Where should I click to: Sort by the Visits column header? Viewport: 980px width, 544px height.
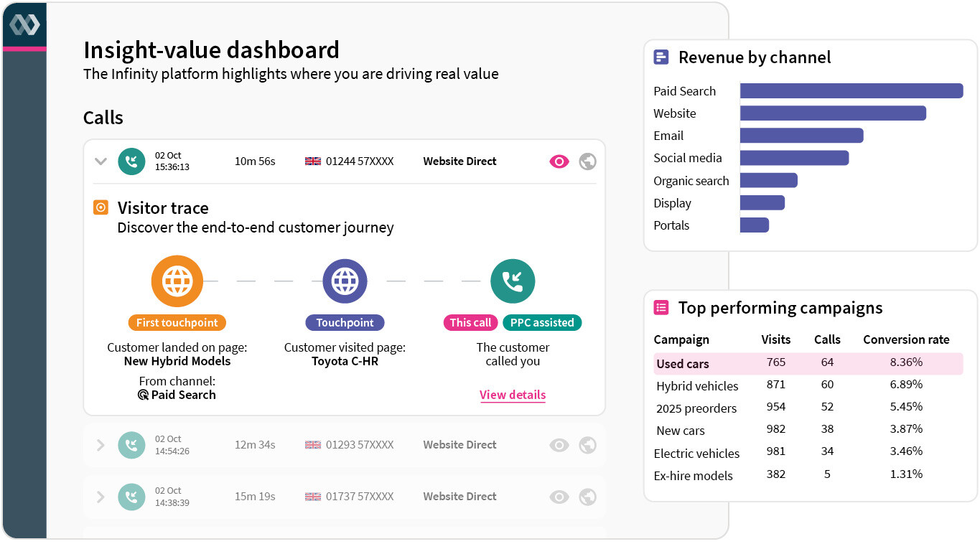(x=776, y=340)
